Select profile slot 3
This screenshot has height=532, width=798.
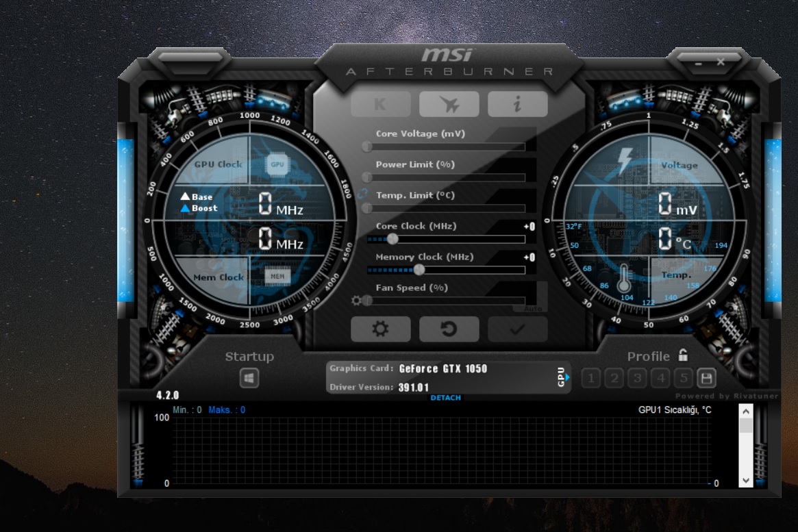637,378
